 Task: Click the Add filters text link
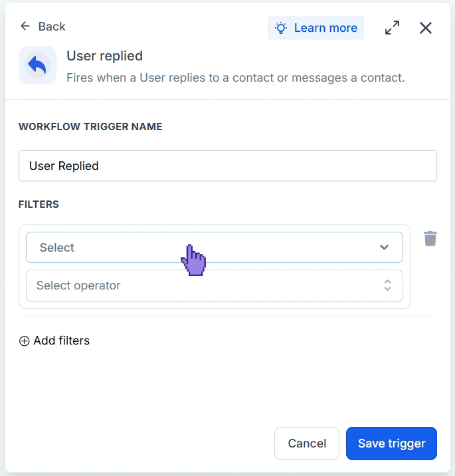point(62,341)
